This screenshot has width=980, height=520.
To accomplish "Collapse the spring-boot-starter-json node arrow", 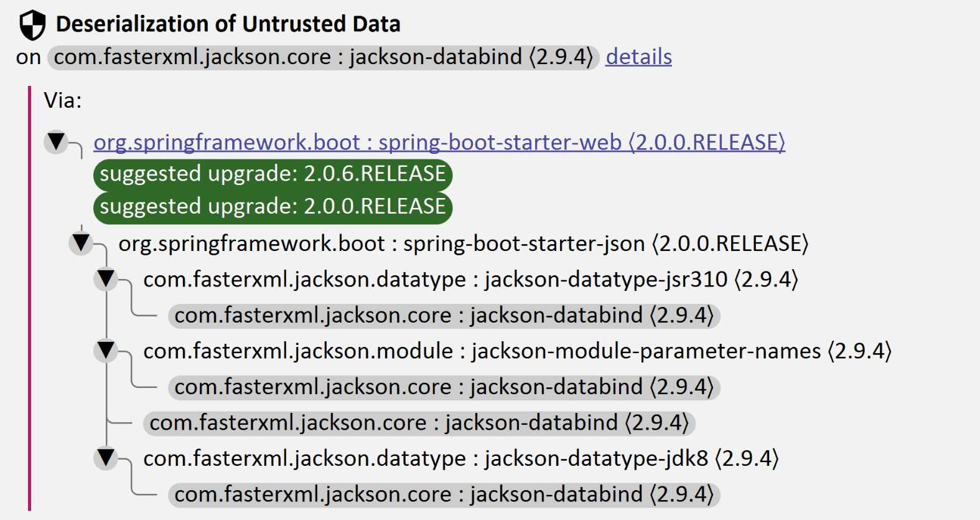I will click(81, 242).
